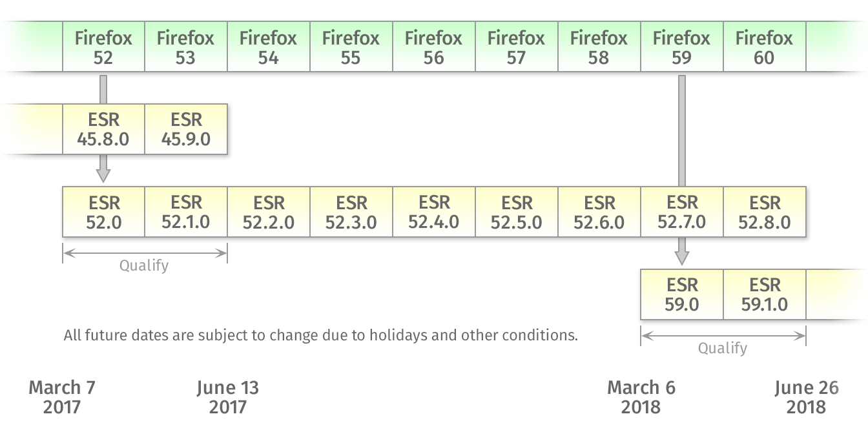The image size is (868, 434).
Task: Click the ESR 52.8.0 box
Action: click(x=765, y=212)
